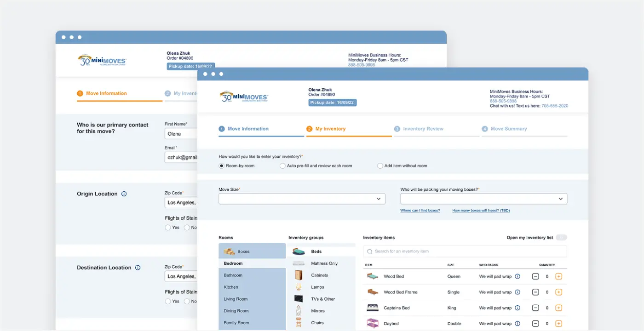Click the minus icon for Captains Bed
This screenshot has height=331, width=644.
coord(535,308)
